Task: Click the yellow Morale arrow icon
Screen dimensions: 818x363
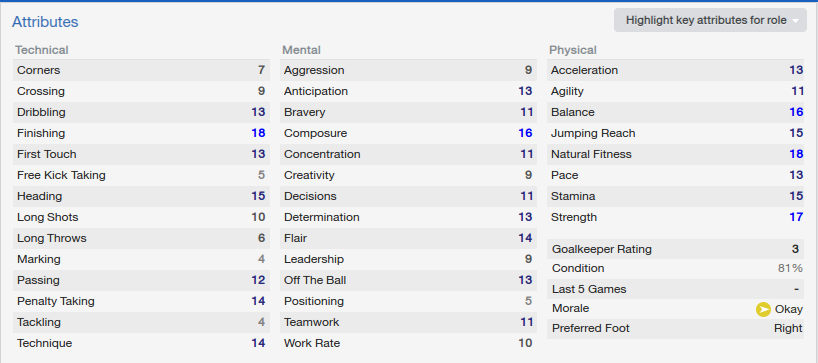Action: 763,309
